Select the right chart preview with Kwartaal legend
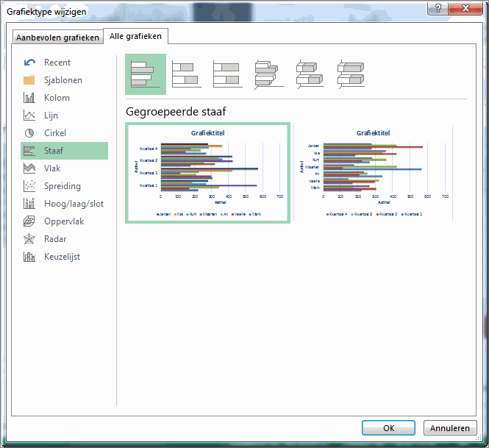 pyautogui.click(x=374, y=174)
